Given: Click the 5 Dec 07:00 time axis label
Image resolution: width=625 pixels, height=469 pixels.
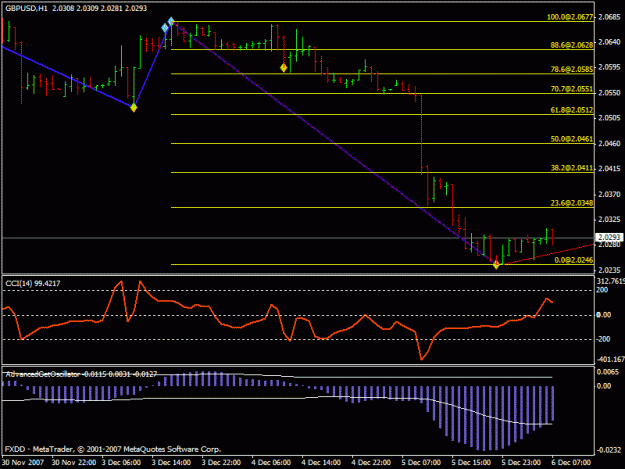Looking at the screenshot, I should point(421,463).
